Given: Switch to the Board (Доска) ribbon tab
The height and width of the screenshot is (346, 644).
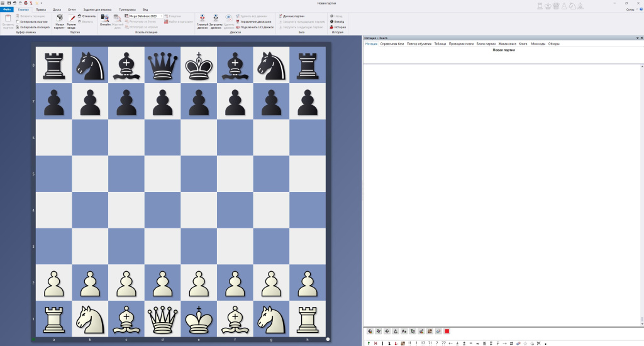Looking at the screenshot, I should (x=57, y=9).
